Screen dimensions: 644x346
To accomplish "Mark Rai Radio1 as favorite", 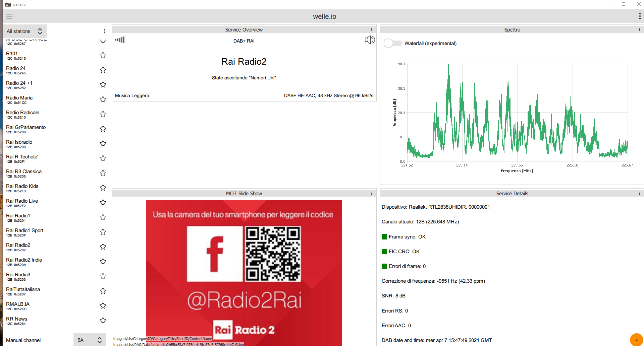I will [103, 217].
